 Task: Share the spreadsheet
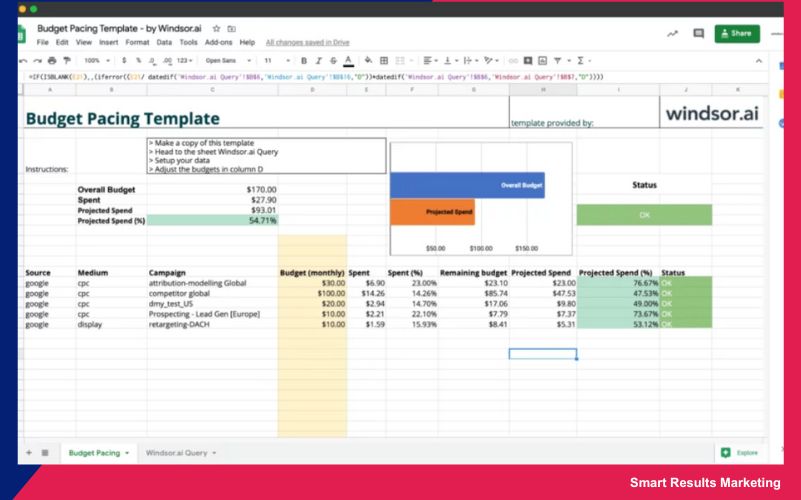(x=737, y=34)
